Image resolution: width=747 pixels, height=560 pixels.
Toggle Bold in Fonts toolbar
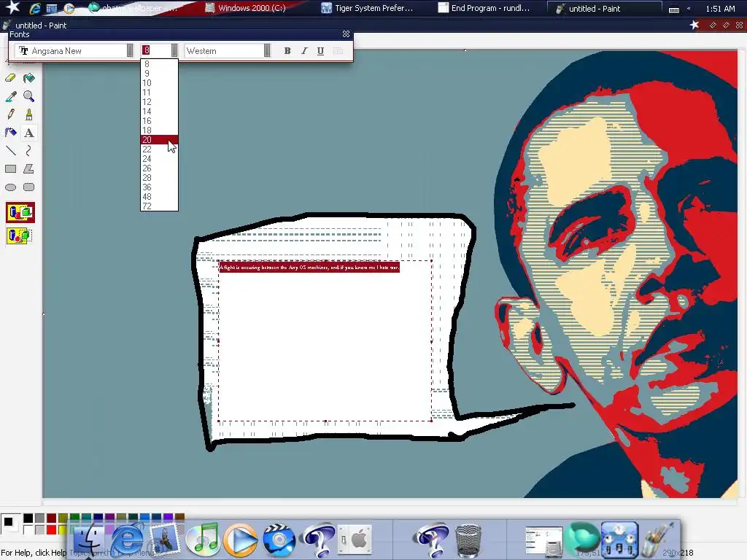pos(287,51)
